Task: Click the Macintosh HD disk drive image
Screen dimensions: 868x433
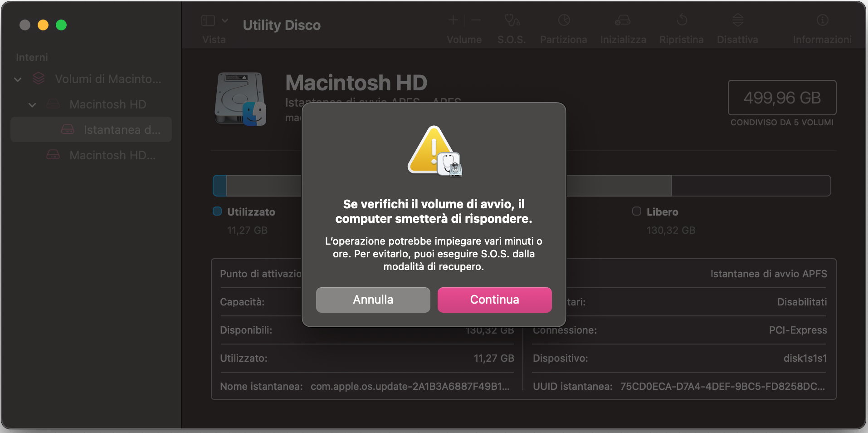Action: (x=240, y=98)
